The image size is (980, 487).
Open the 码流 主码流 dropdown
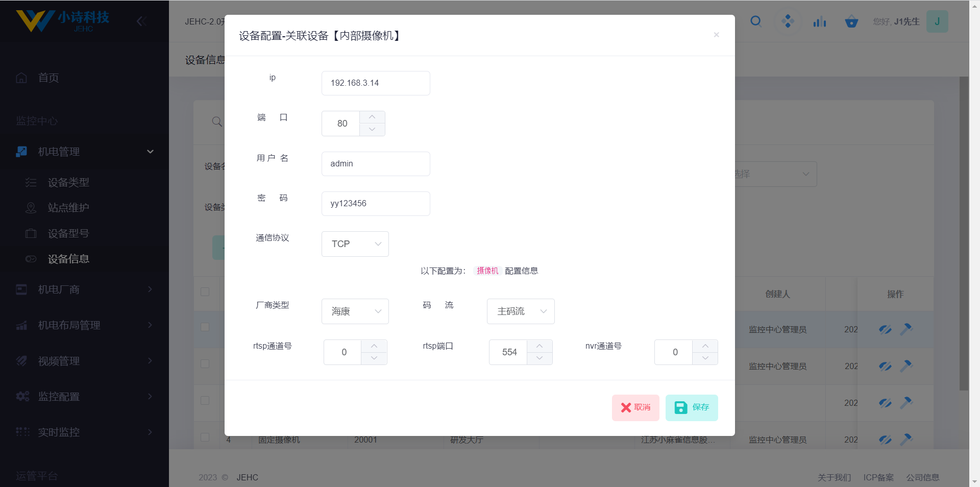[x=521, y=311]
